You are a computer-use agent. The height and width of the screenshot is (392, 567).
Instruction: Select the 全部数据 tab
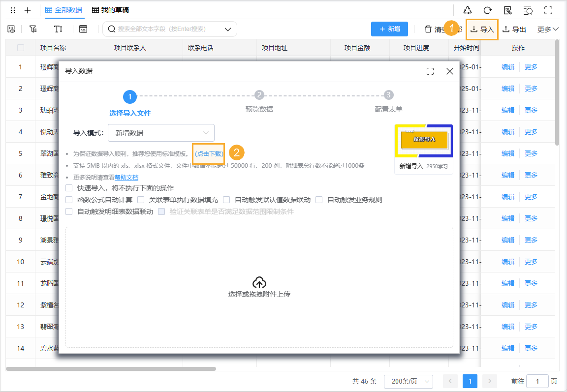pos(63,9)
